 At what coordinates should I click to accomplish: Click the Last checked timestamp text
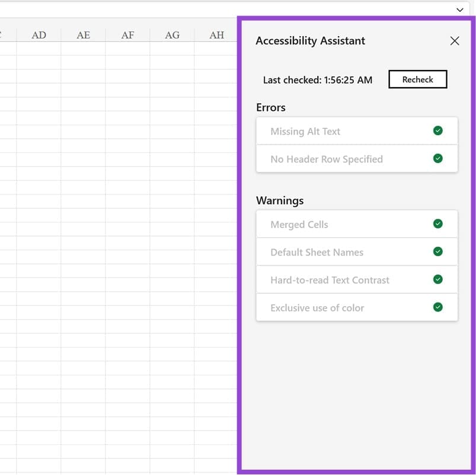(x=318, y=80)
